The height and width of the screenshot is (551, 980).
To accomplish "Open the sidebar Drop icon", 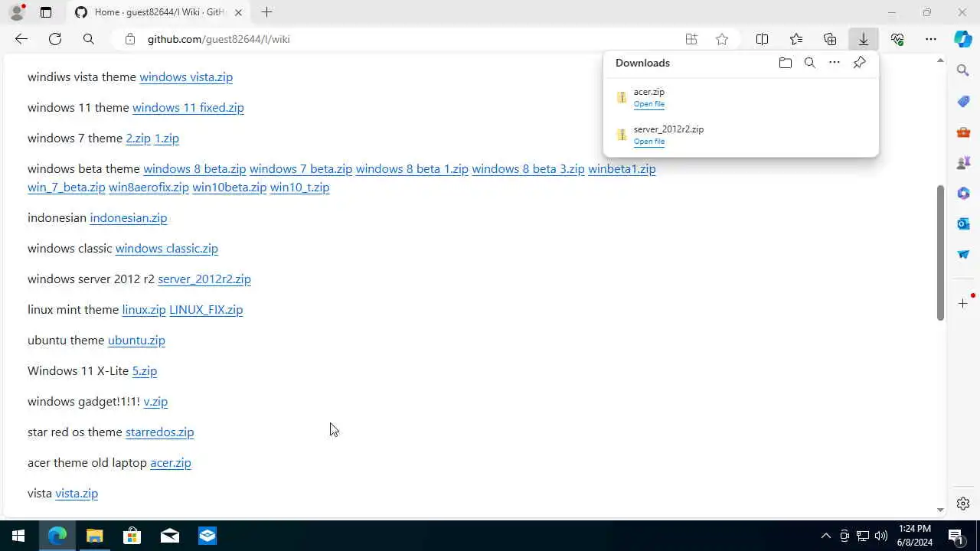I will 963,254.
